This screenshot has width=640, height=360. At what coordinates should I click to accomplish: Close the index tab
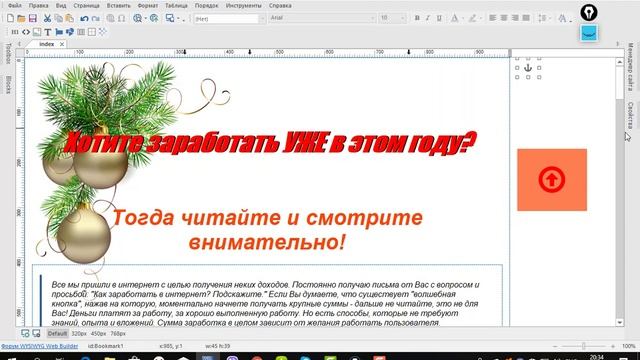coord(62,44)
